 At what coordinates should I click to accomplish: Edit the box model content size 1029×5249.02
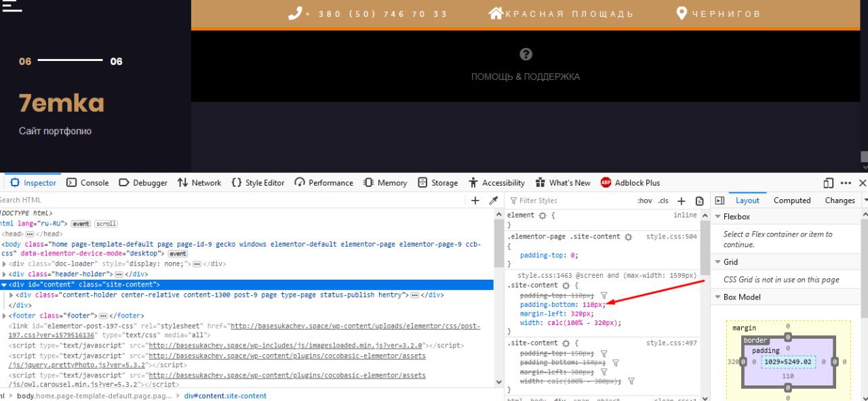[788, 362]
